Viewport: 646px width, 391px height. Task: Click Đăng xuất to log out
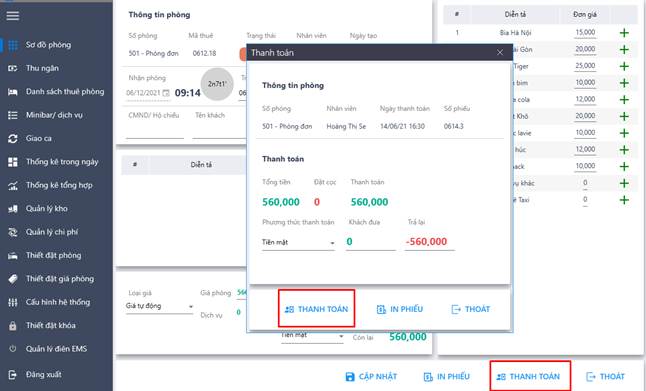[x=43, y=375]
